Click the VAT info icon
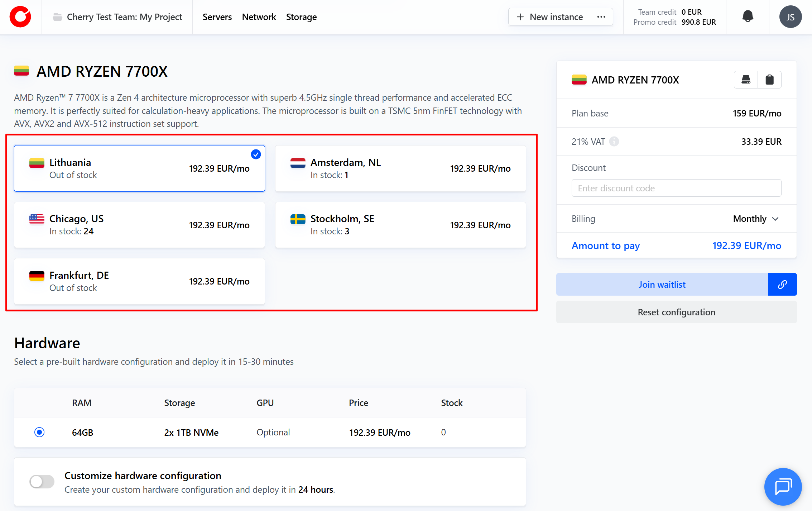Viewport: 812px width, 511px height. (614, 142)
